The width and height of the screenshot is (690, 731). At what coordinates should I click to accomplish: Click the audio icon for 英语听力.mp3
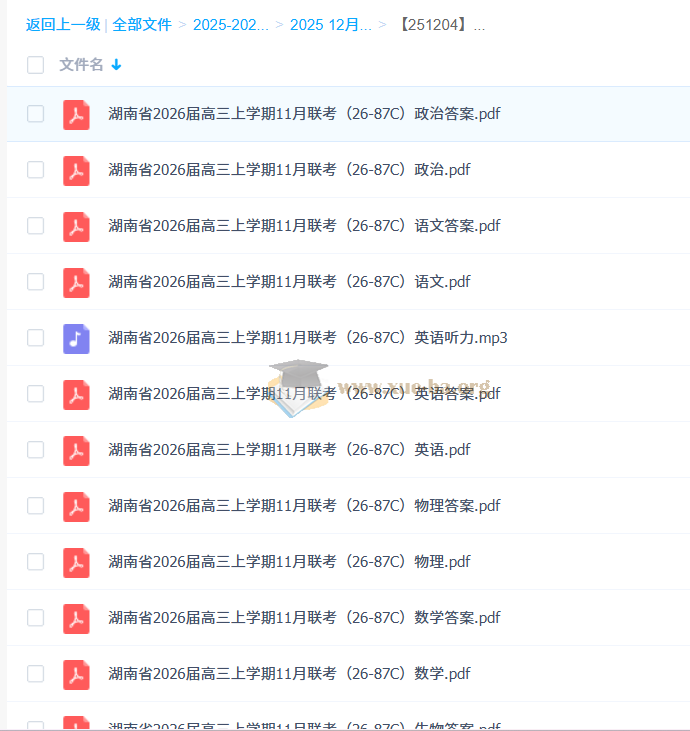point(76,338)
